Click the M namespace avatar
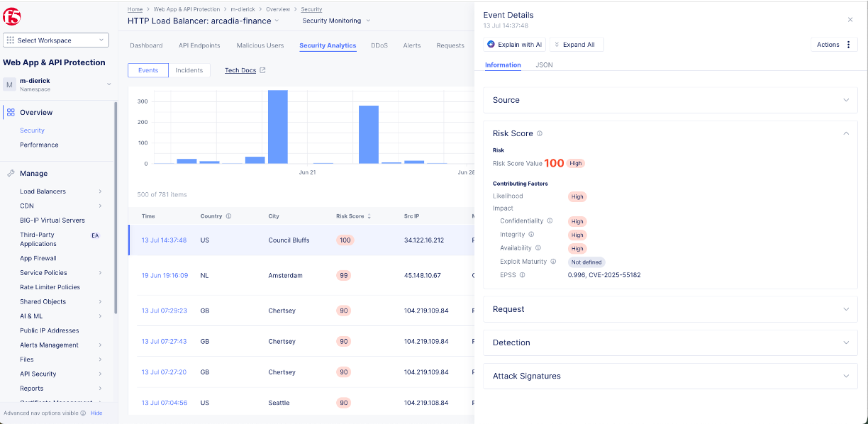 (x=10, y=84)
